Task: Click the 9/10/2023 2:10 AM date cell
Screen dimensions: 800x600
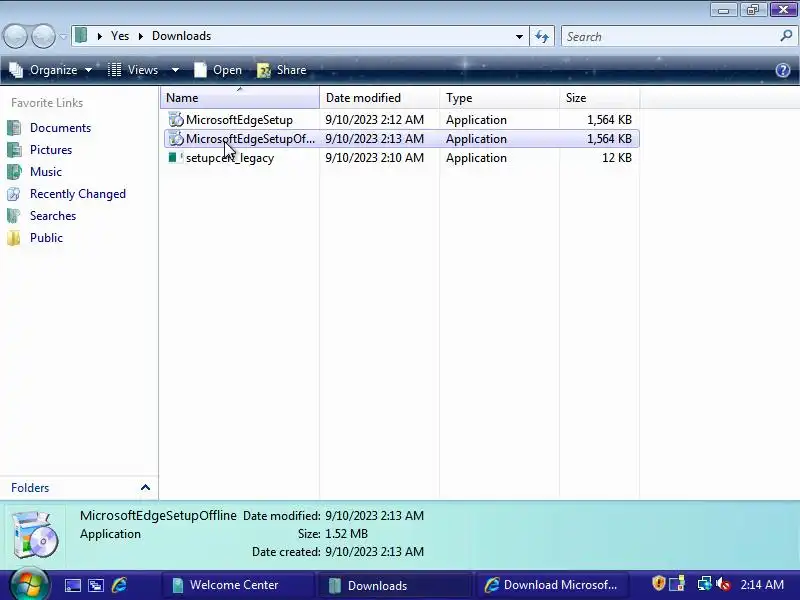Action: (374, 158)
